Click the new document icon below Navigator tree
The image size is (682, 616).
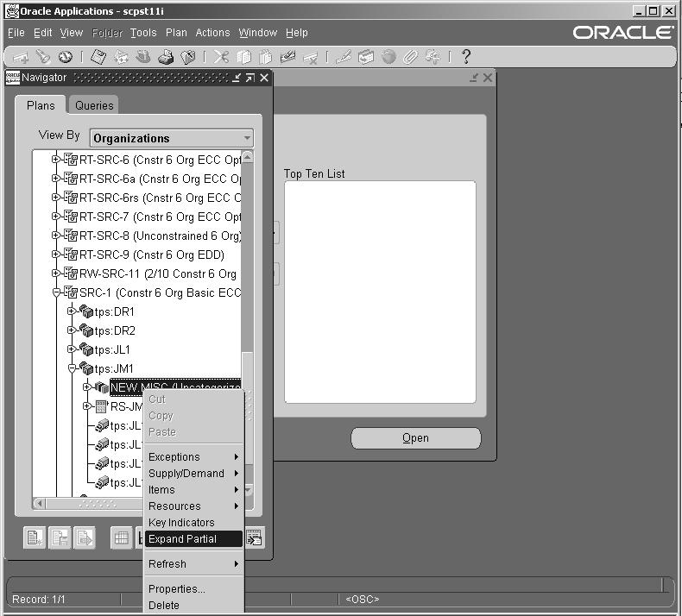coord(35,538)
